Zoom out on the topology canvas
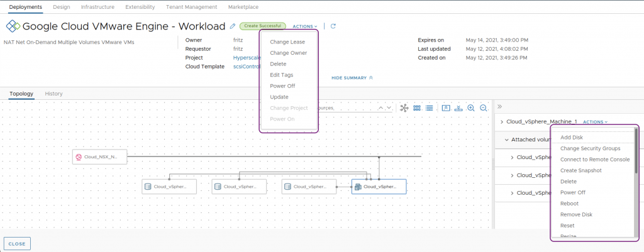The width and height of the screenshot is (644, 252). point(484,108)
